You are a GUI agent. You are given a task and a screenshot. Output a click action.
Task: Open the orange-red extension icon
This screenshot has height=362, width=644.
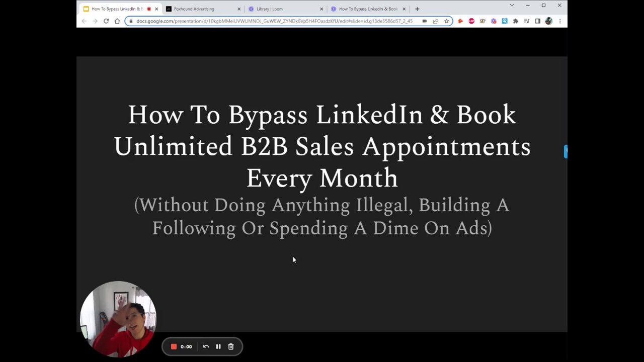(x=460, y=21)
